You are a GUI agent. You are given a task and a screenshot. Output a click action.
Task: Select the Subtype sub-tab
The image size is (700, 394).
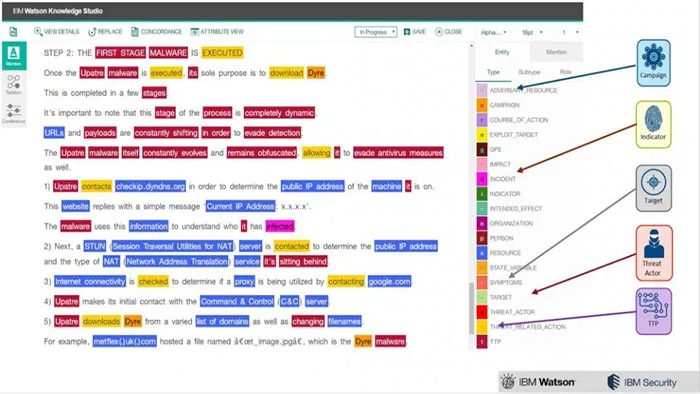529,72
